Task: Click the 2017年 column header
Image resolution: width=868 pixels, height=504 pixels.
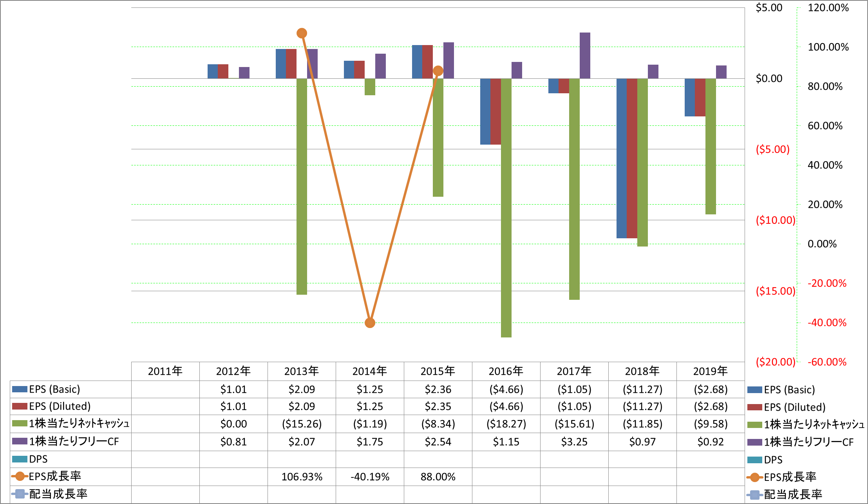Action: point(574,371)
